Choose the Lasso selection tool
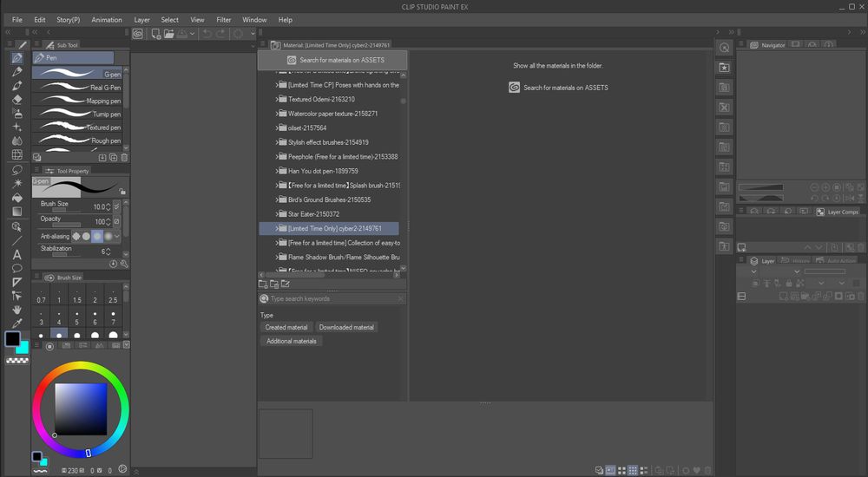Screen dimensions: 868x477 tap(17, 169)
